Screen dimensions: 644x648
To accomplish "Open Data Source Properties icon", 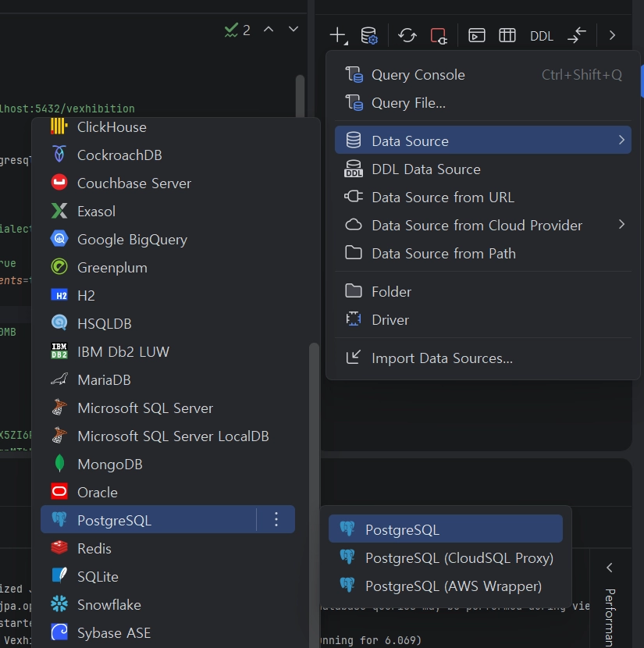I will click(369, 36).
